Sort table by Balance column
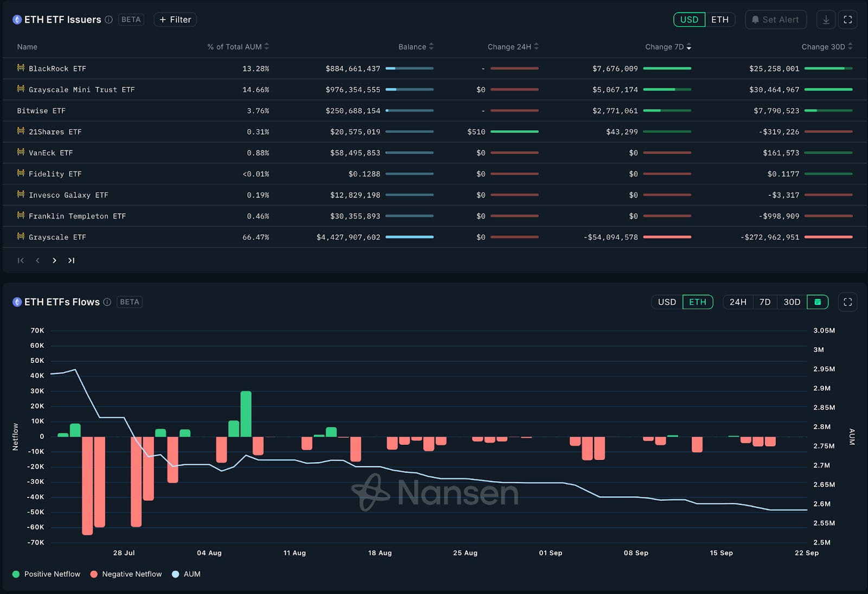868x594 pixels. [x=416, y=47]
